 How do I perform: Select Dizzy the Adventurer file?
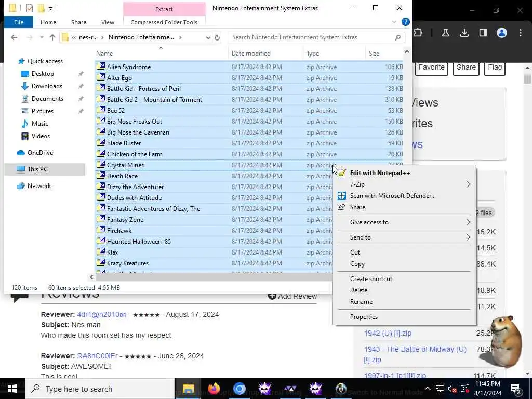(x=136, y=187)
